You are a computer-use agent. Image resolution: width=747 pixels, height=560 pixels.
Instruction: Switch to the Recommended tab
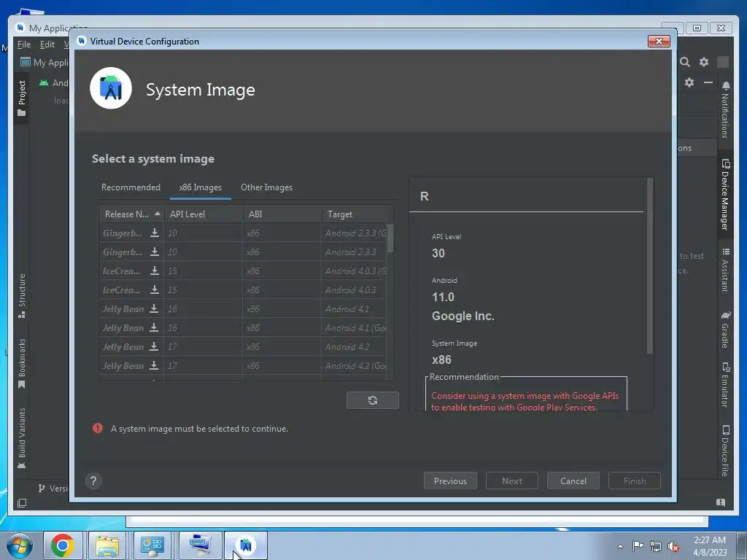tap(131, 187)
